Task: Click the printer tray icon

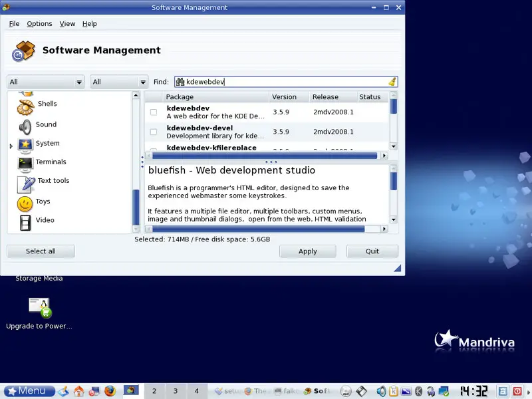Action: 431,392
